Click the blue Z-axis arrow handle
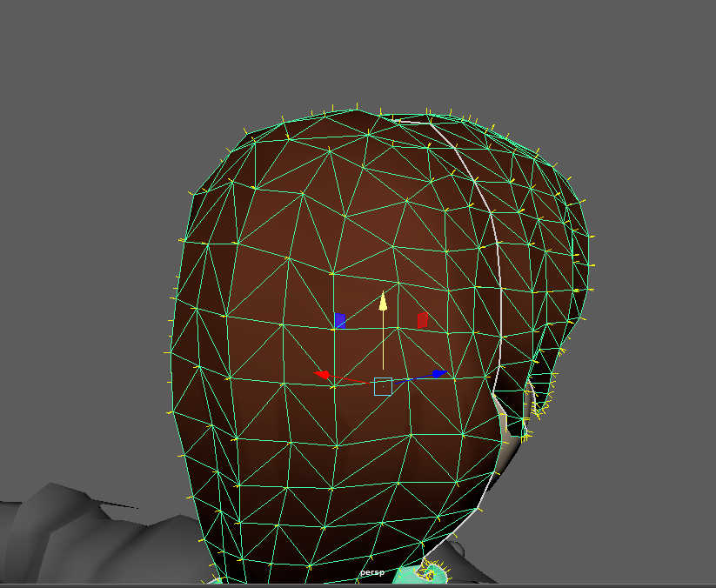The width and height of the screenshot is (716, 588). pyautogui.click(x=439, y=374)
